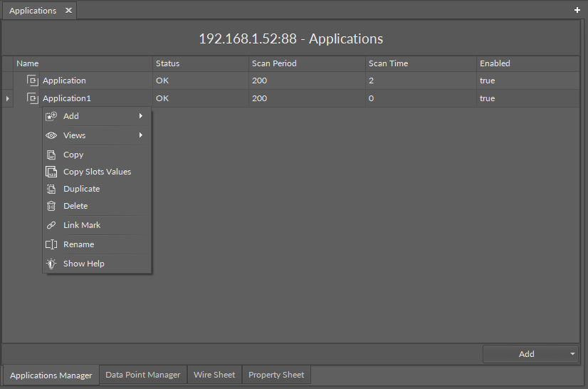Click the trash can Delete icon
The width and height of the screenshot is (588, 389).
[51, 206]
